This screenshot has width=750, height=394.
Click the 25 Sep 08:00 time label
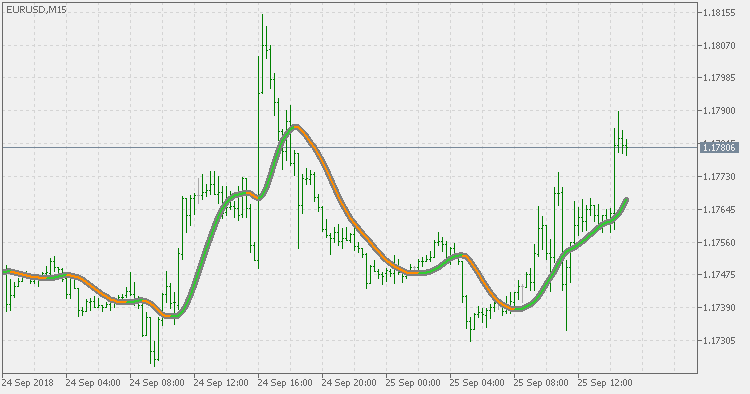(541, 383)
